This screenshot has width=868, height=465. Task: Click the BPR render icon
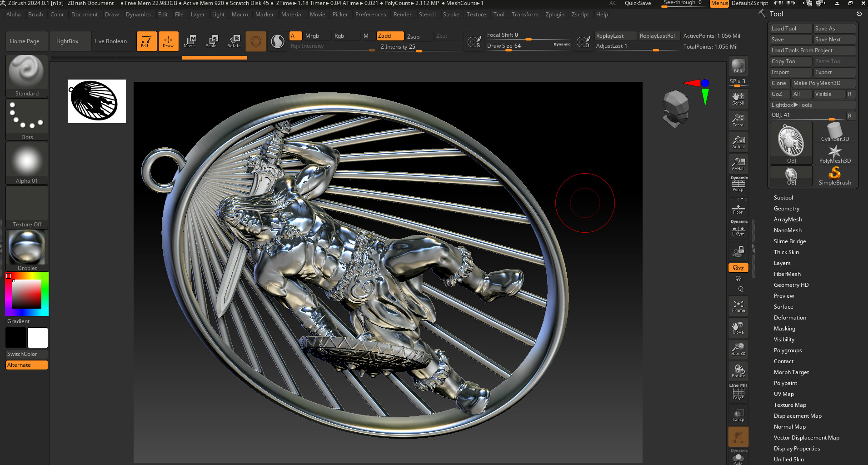(x=738, y=66)
